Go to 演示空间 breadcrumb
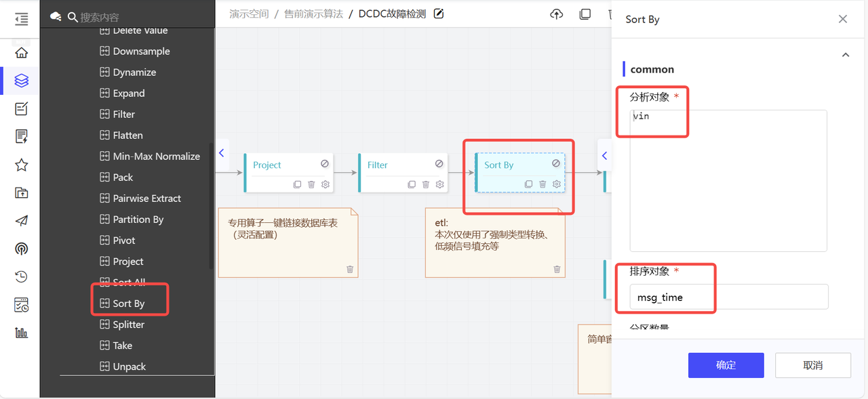The image size is (868, 399). click(249, 14)
